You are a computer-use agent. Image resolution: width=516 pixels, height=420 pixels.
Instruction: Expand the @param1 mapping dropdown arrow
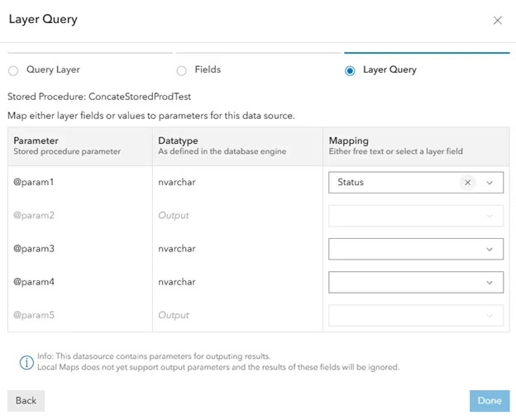coord(490,183)
